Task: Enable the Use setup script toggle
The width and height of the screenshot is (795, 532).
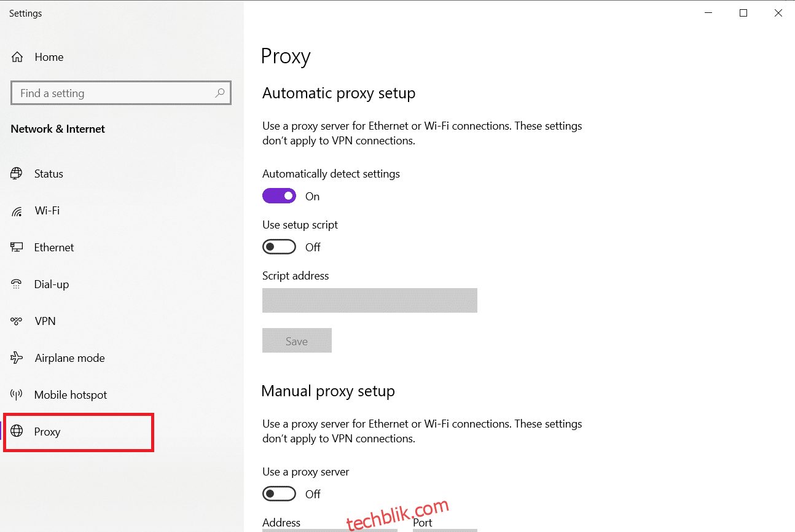Action: [x=279, y=247]
